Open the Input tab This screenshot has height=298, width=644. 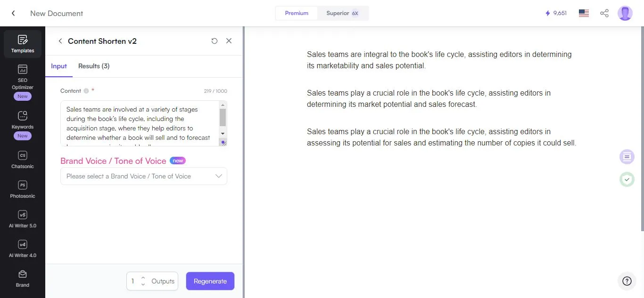(x=59, y=66)
